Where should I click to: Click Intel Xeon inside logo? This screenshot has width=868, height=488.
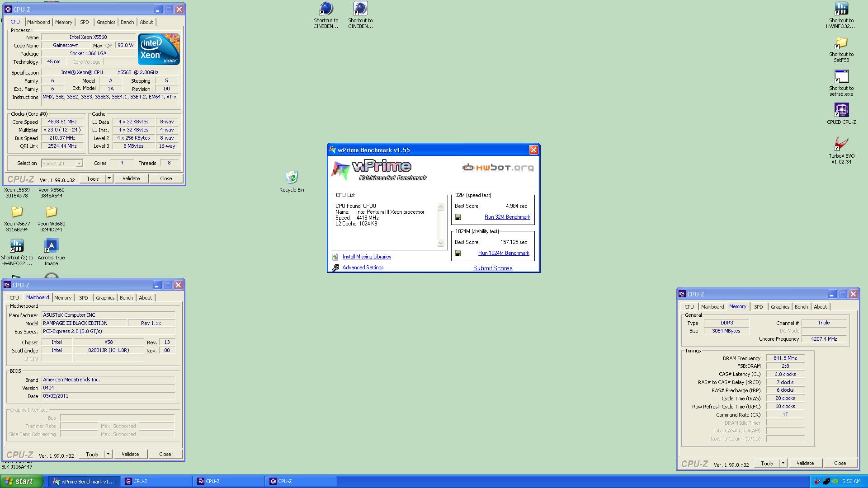[x=159, y=49]
